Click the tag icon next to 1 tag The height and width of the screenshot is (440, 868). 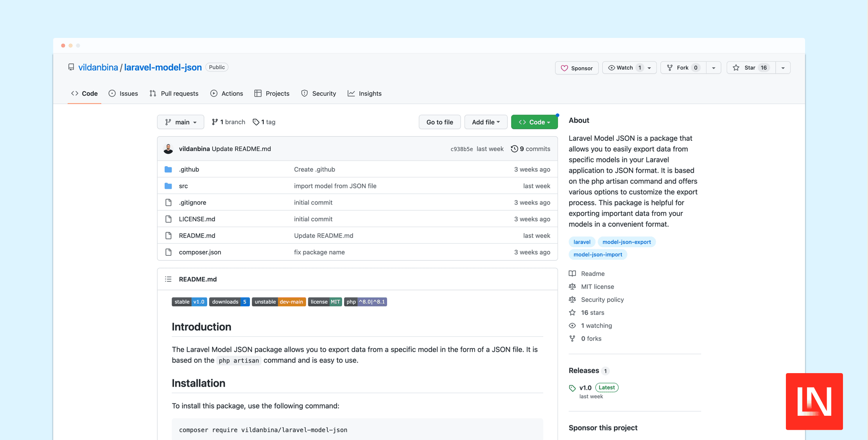tap(256, 122)
